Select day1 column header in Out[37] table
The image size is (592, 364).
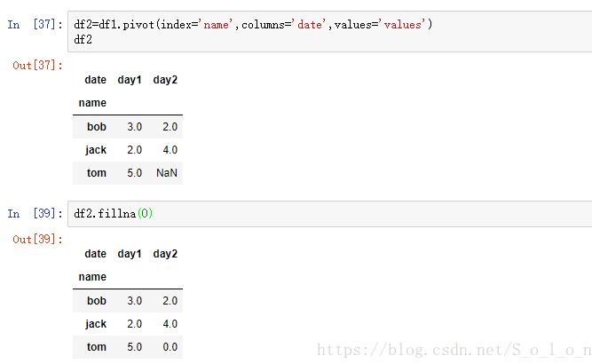click(130, 80)
